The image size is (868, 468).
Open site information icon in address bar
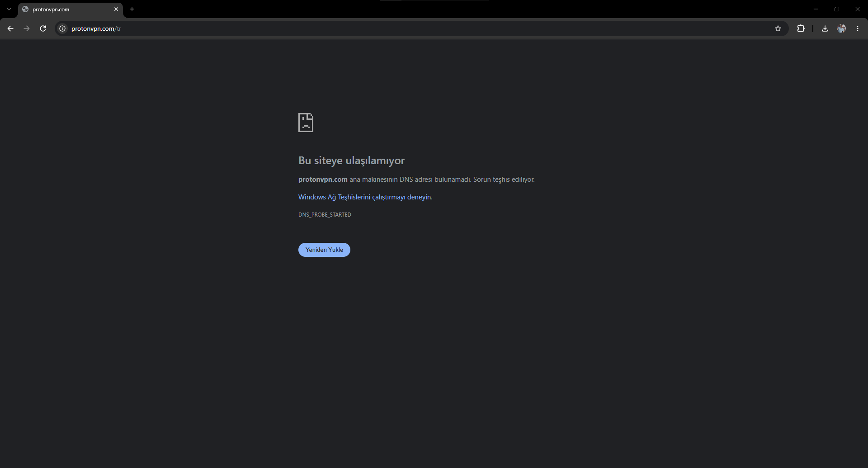click(62, 28)
